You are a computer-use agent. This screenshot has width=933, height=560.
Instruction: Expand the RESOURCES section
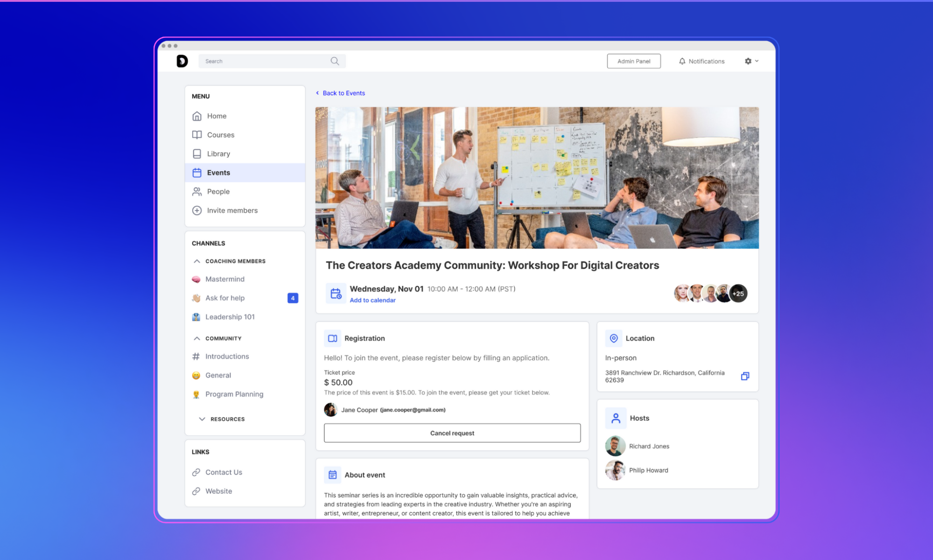(x=202, y=419)
